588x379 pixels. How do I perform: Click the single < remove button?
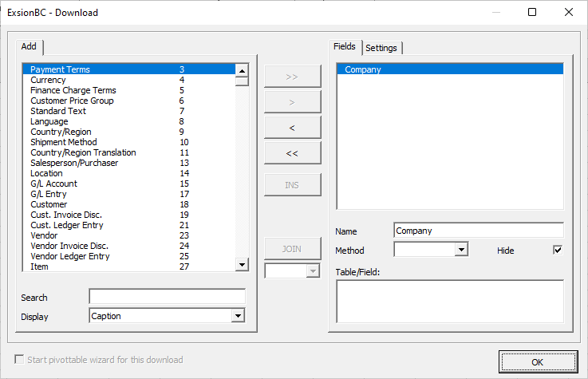tap(293, 128)
